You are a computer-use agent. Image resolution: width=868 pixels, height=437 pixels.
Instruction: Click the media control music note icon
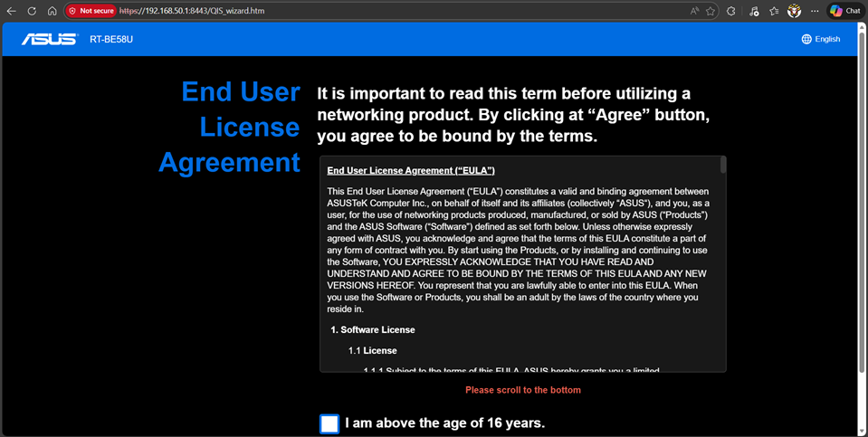(753, 11)
